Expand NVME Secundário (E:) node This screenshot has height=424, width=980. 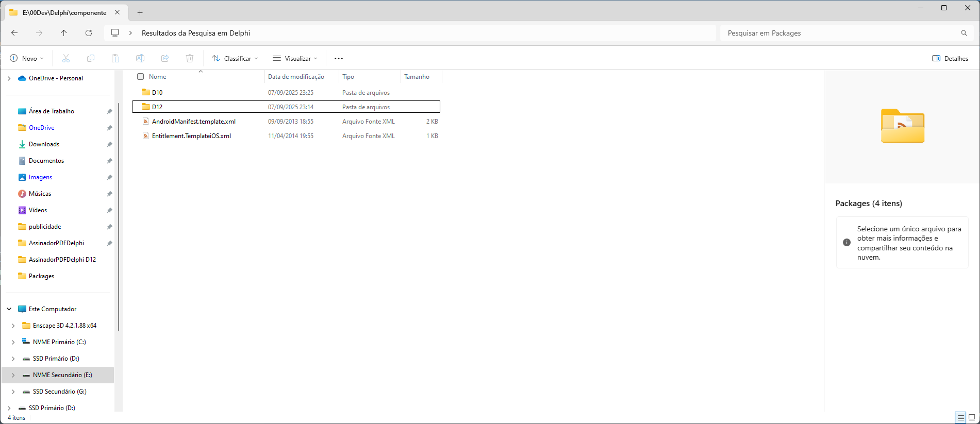click(13, 375)
